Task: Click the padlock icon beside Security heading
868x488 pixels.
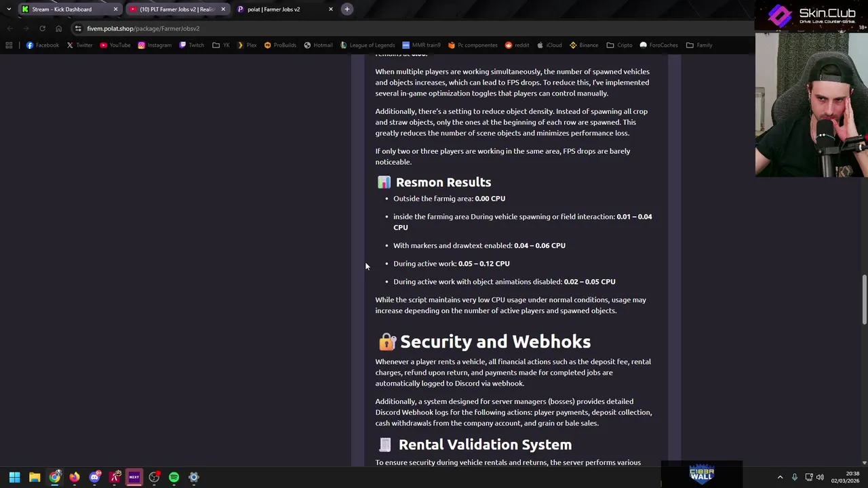Action: point(387,342)
